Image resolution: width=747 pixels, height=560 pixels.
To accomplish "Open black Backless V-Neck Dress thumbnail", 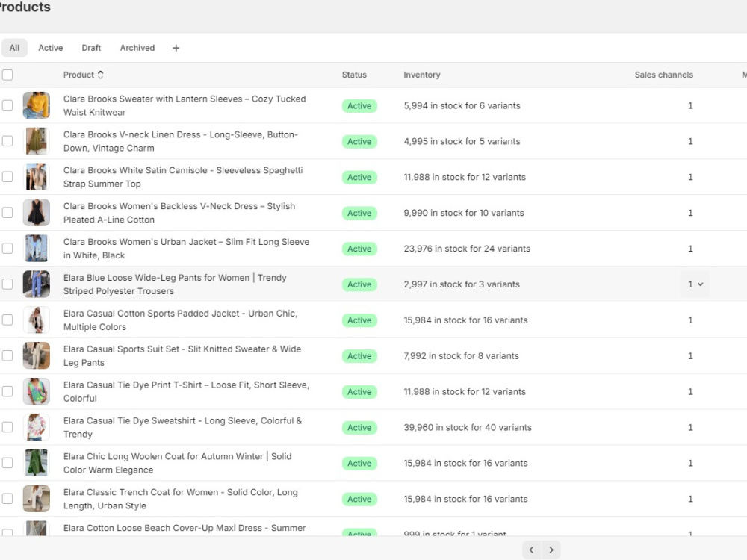I will 36,212.
